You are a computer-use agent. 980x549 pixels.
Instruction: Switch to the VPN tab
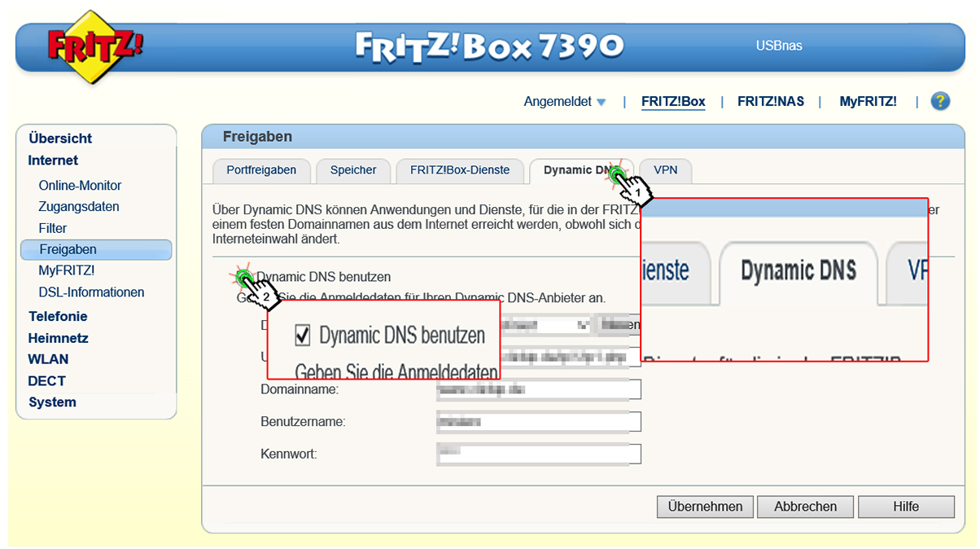pyautogui.click(x=666, y=171)
